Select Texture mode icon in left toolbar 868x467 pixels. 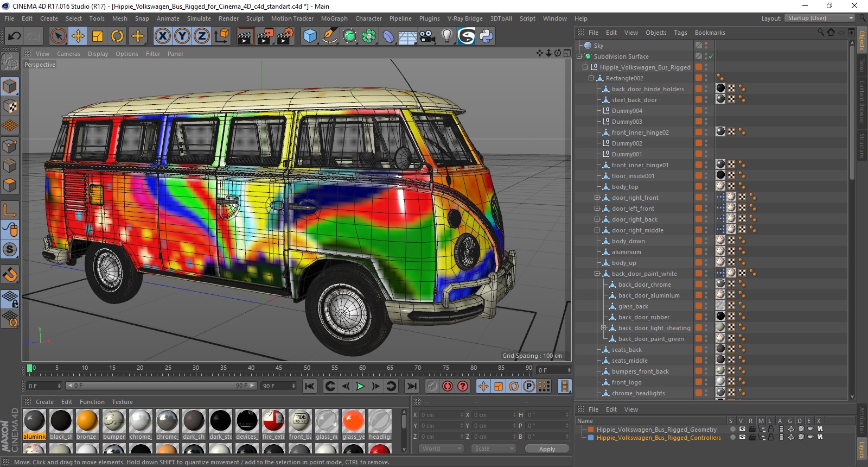point(10,106)
